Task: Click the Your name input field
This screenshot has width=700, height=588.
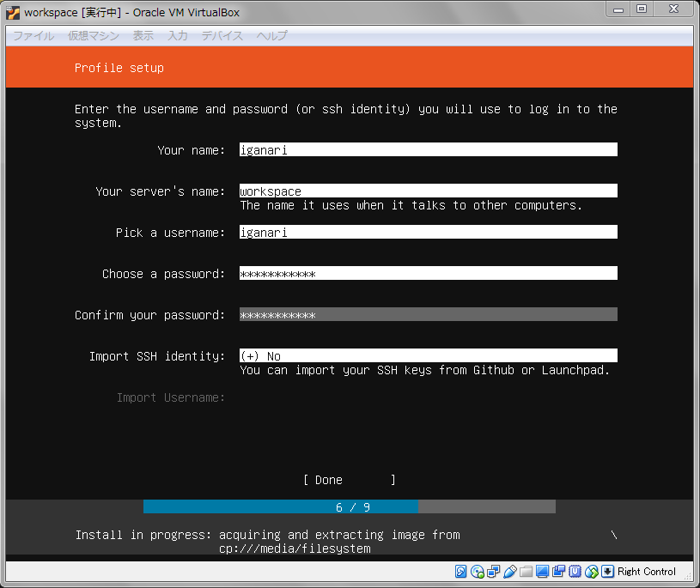Action: click(x=428, y=149)
